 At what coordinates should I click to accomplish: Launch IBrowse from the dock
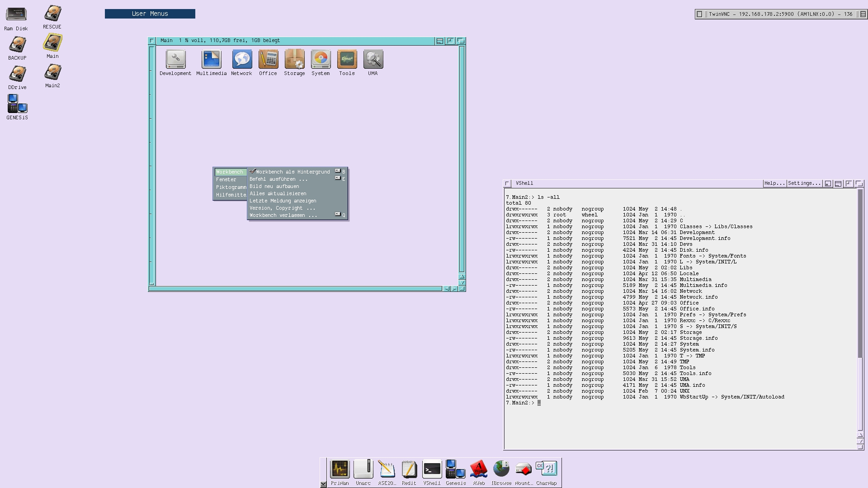pos(501,470)
